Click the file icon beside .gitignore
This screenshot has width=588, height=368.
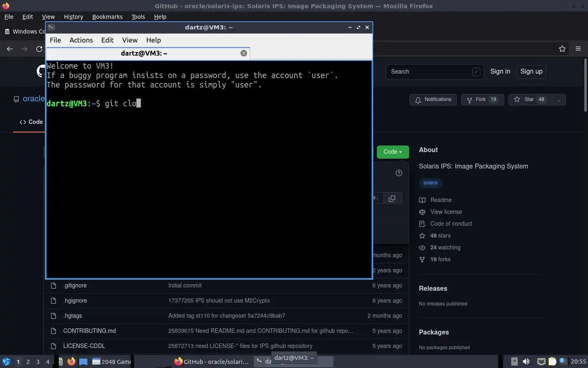coord(53,285)
